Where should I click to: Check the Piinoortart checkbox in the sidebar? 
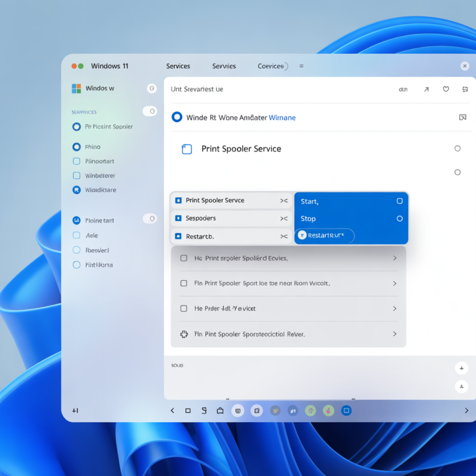pyautogui.click(x=76, y=161)
